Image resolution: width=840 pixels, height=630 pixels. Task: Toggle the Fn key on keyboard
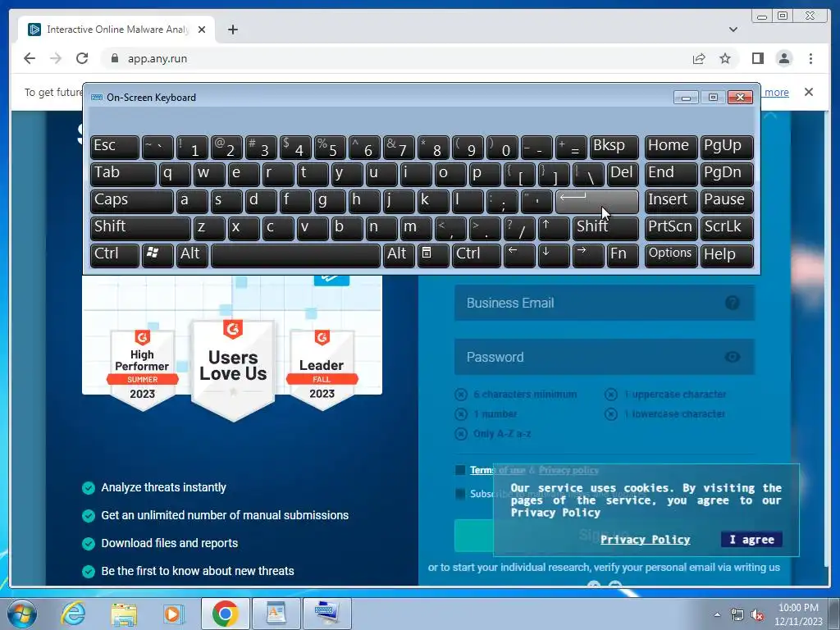[623, 254]
